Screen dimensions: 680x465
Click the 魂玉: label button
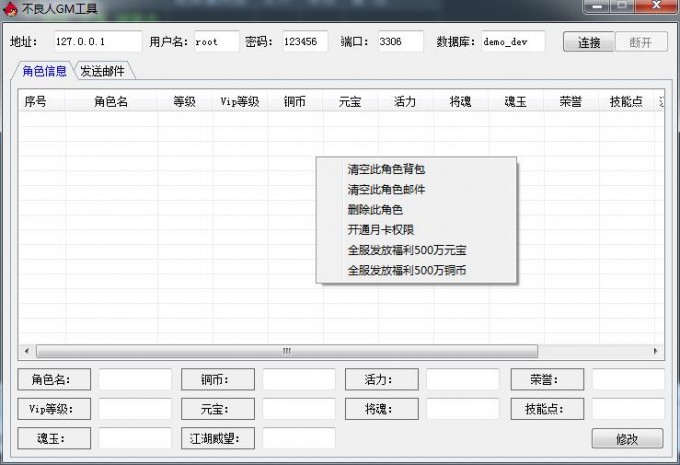click(x=54, y=438)
